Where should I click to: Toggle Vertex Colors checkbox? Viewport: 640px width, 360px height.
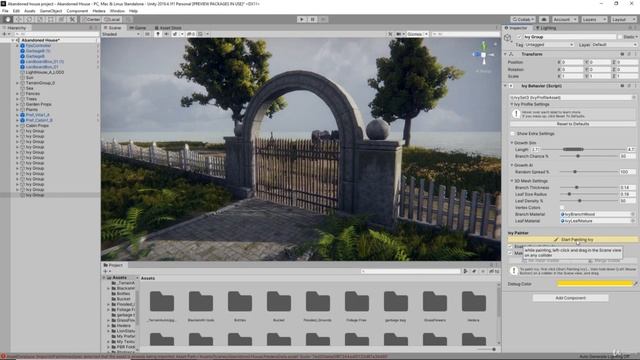(562, 207)
